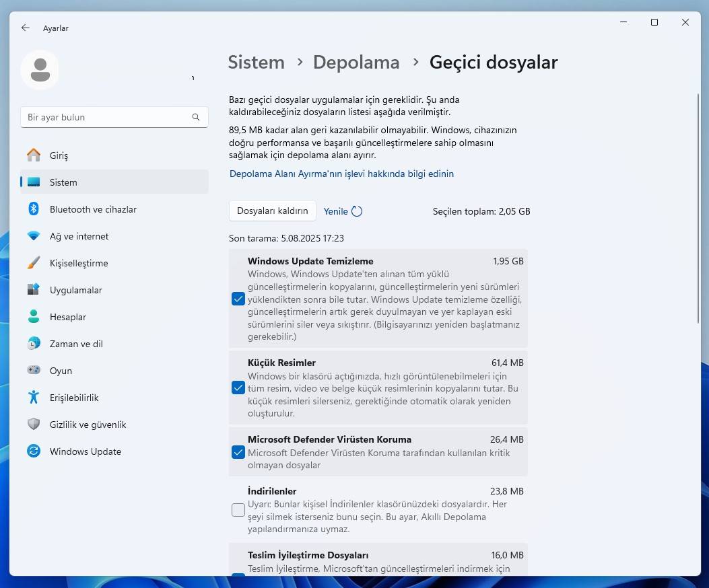Click the Windows Update sync icon

(34, 451)
